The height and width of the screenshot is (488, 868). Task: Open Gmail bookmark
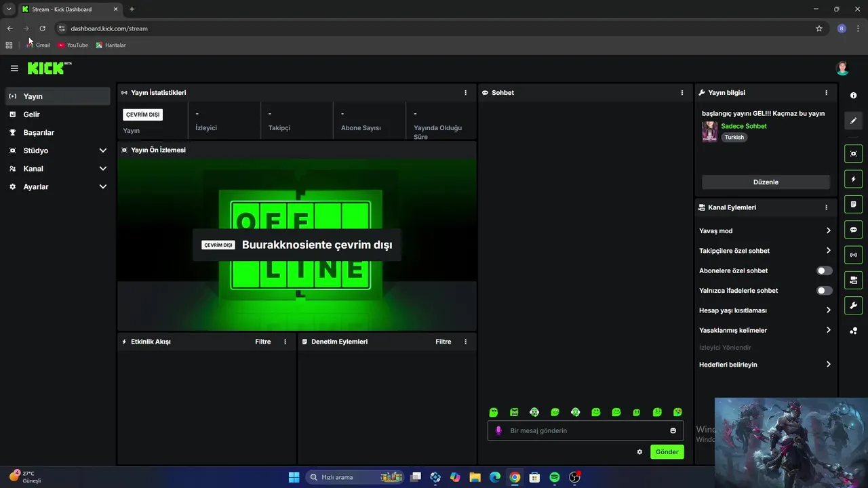38,45
